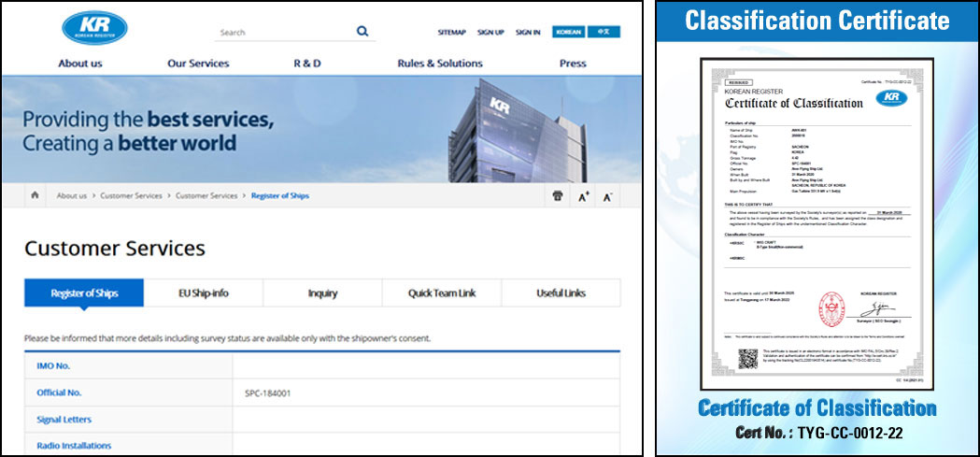Screen dimensions: 980x457
Task: Click About us in the breadcrumb
Action: 72,195
